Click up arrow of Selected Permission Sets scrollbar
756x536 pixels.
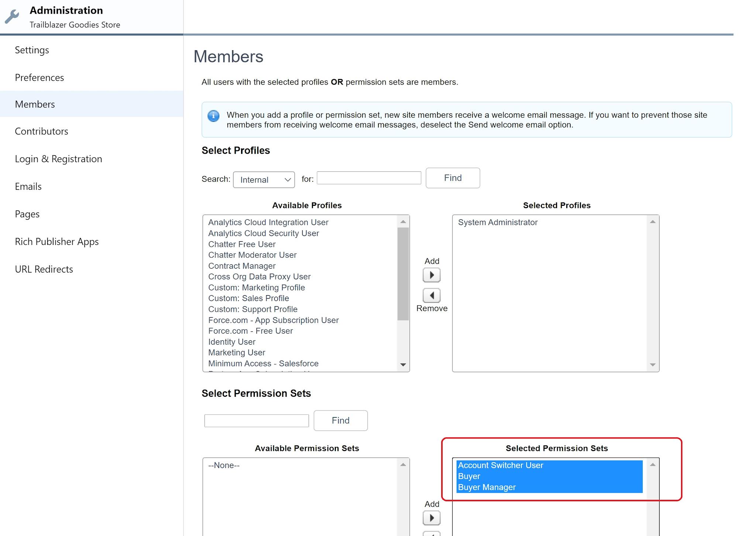click(653, 465)
